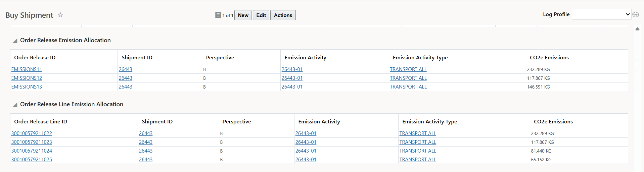The image size is (644, 172).
Task: Open emission activity 26443-01 for line 300100579211024
Action: [306, 151]
